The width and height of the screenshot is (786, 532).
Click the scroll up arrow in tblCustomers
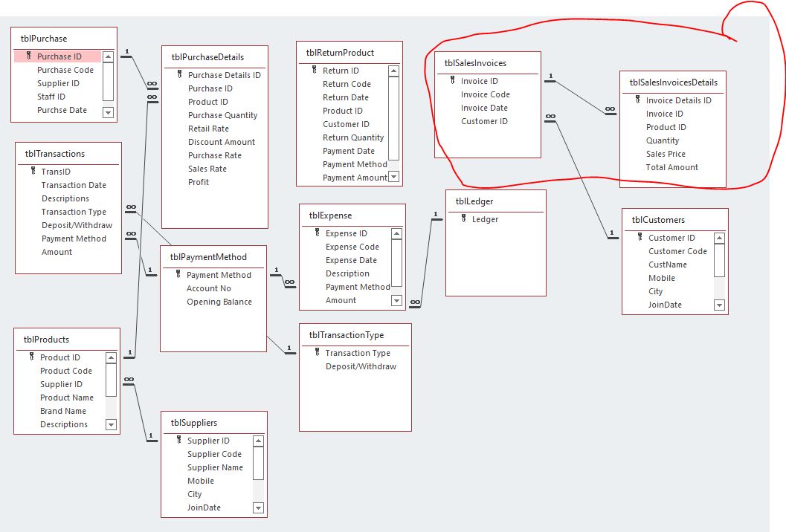point(719,238)
